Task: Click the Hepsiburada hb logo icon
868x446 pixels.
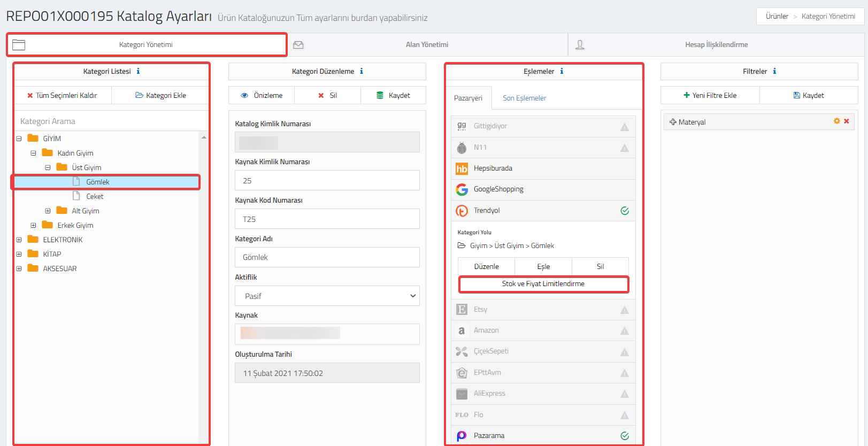Action: 462,168
